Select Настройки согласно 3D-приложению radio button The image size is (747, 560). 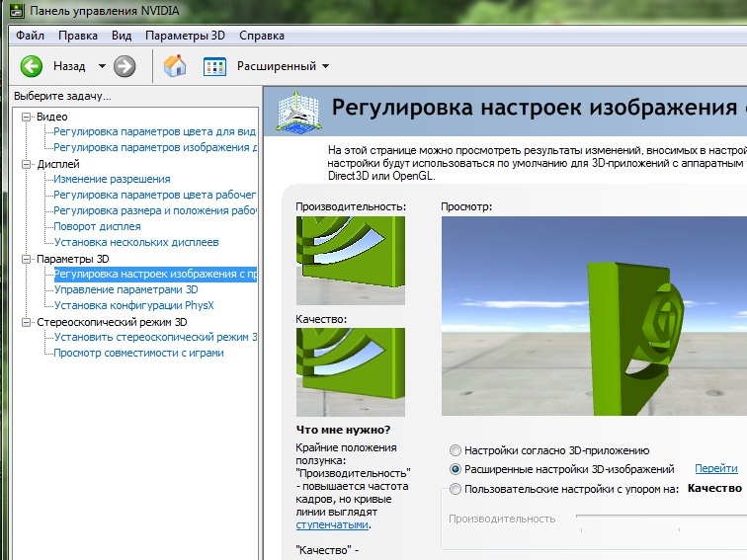tap(456, 450)
